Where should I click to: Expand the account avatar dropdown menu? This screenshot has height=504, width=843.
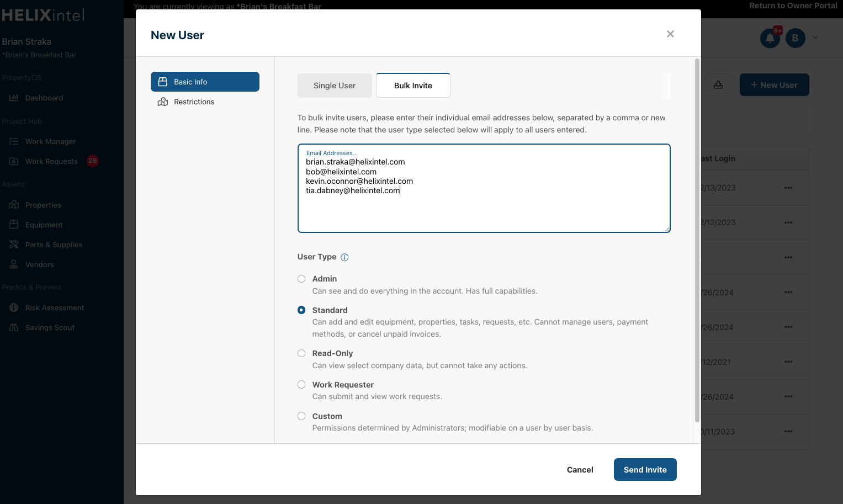click(x=815, y=38)
